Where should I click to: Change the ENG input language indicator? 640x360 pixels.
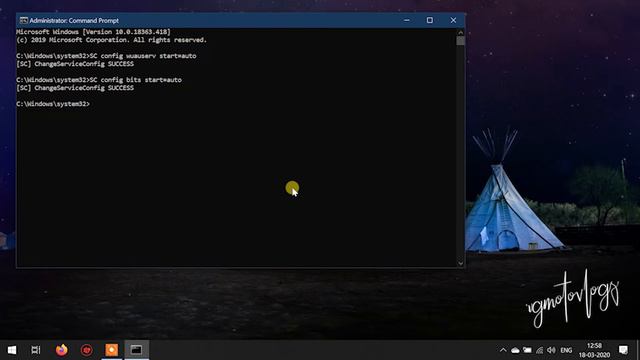[x=566, y=350]
